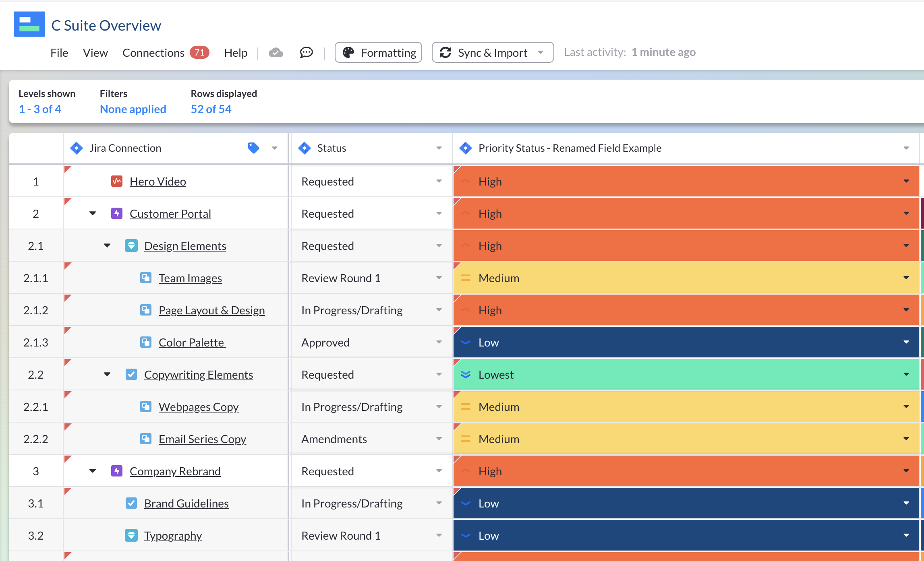Click the C Suite Overview app logo
This screenshot has width=924, height=561.
[x=29, y=25]
